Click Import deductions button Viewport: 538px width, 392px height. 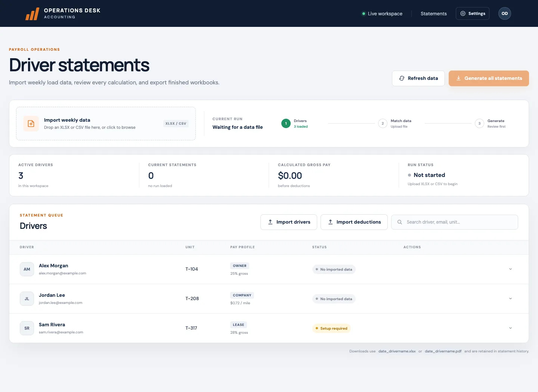point(354,222)
